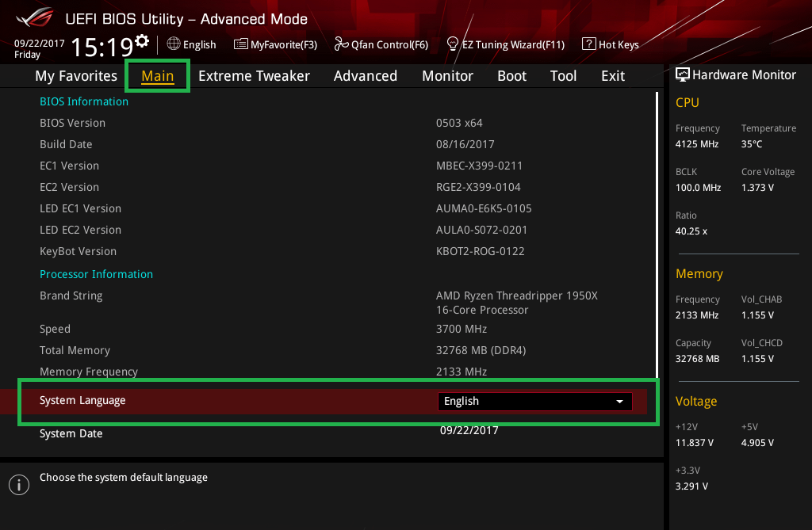Click the globe language icon

174,44
